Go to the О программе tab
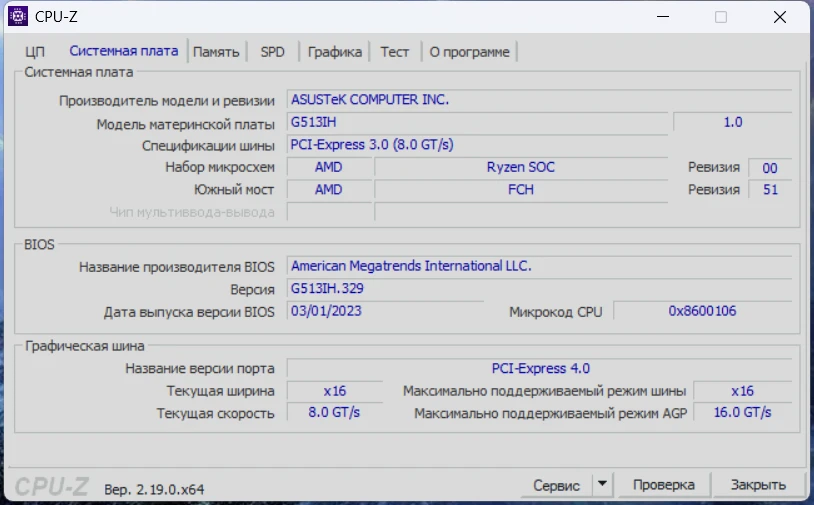The image size is (814, 505). (469, 52)
